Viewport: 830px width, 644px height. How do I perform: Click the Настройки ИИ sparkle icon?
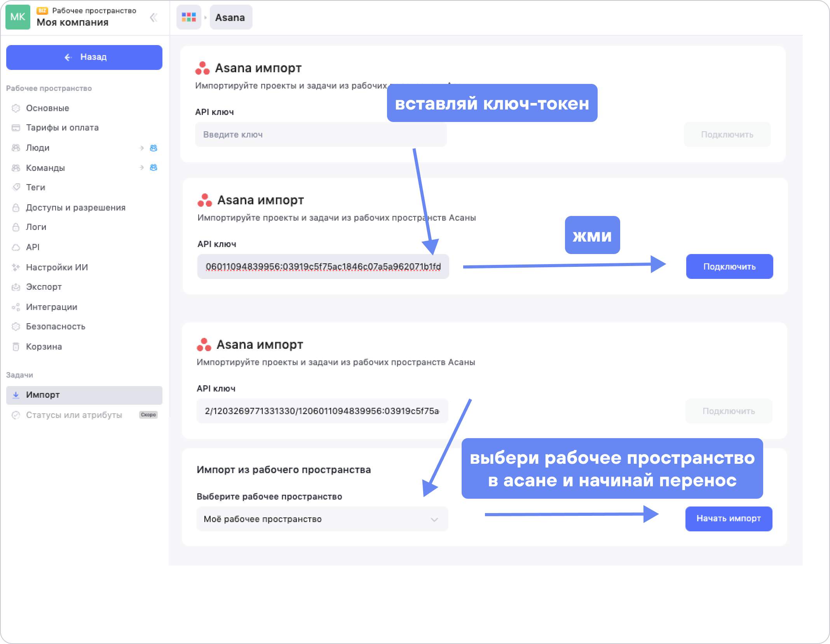click(16, 267)
